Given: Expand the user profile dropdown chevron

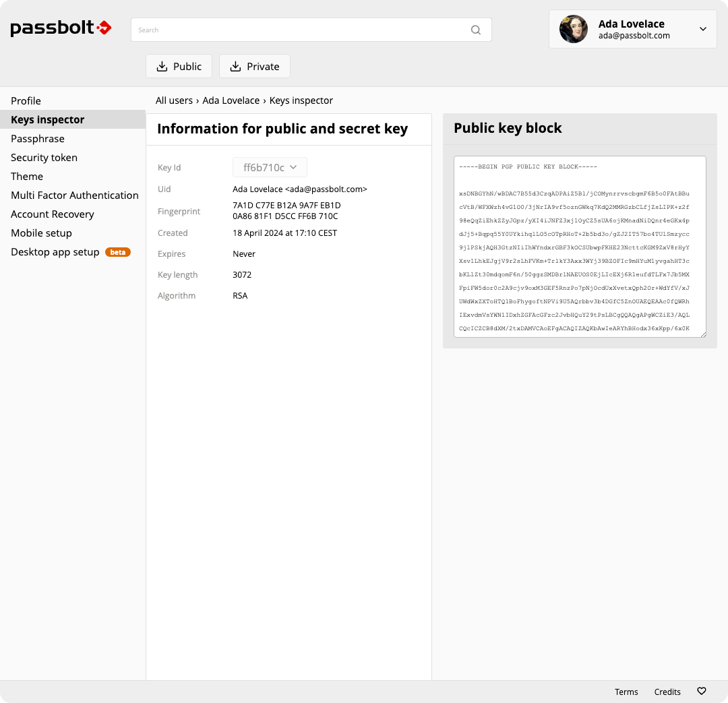Looking at the screenshot, I should click(x=703, y=29).
